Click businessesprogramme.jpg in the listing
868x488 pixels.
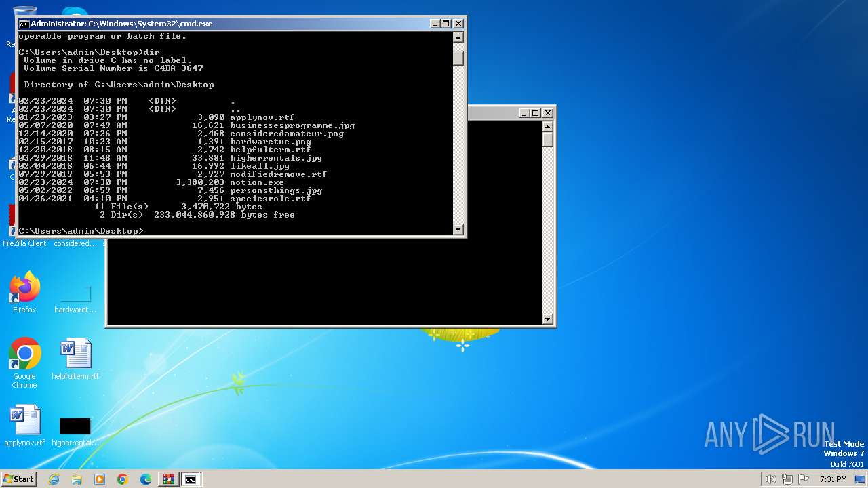[292, 125]
